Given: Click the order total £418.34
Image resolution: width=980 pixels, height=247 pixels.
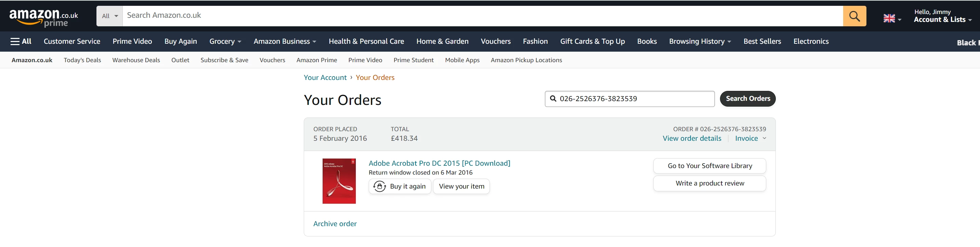Looking at the screenshot, I should pos(404,138).
